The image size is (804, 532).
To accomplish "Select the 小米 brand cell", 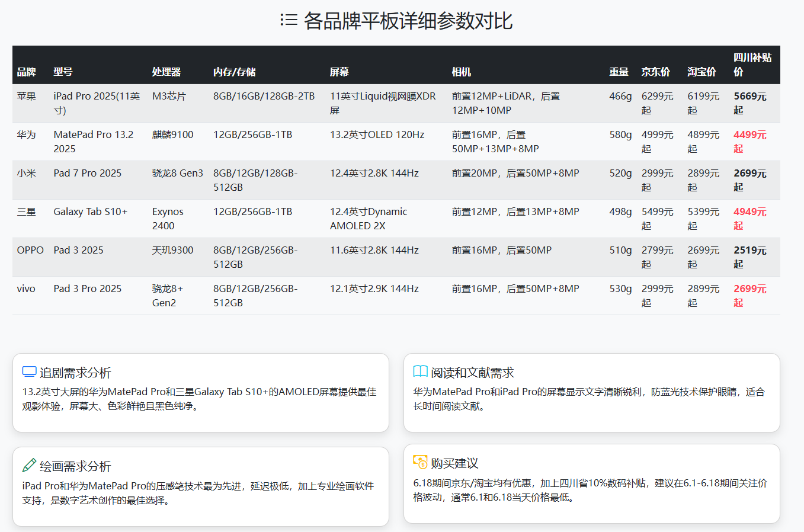I will [27, 173].
